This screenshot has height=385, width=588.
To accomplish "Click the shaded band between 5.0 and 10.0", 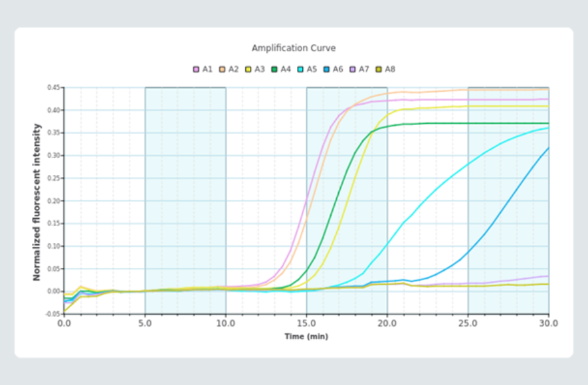I will click(x=185, y=201).
